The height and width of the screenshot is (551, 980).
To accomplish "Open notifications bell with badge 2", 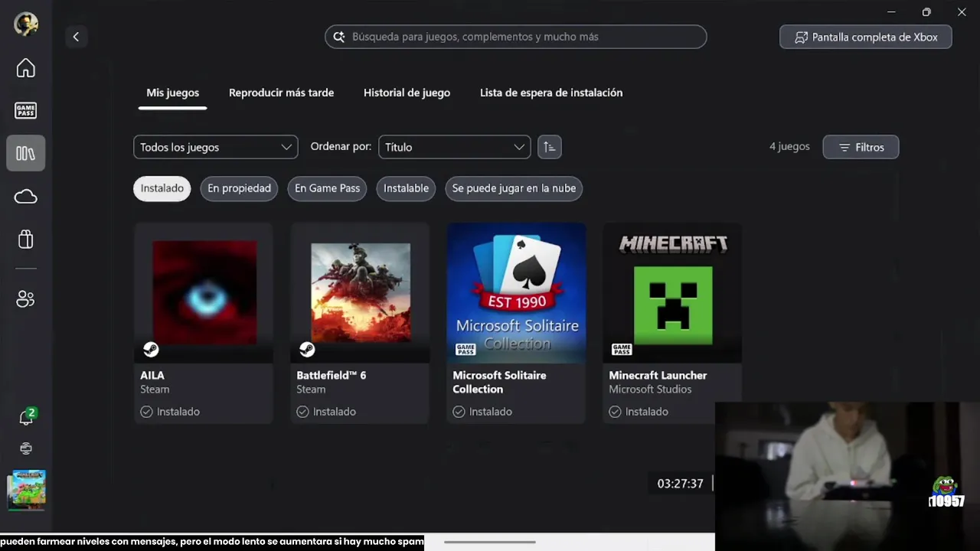I will click(28, 416).
